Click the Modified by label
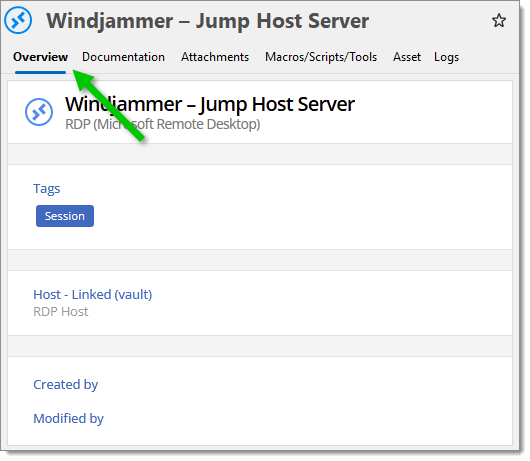This screenshot has width=530, height=461. pyautogui.click(x=68, y=418)
